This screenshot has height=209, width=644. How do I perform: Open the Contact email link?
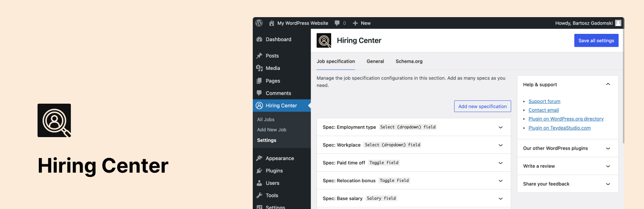(x=543, y=110)
